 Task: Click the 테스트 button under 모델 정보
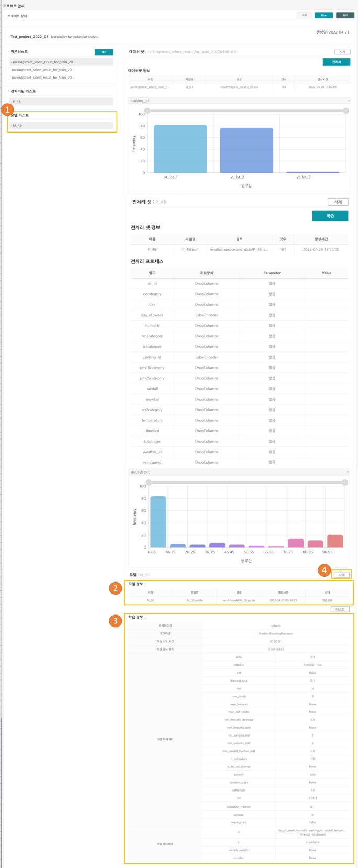pyautogui.click(x=340, y=609)
